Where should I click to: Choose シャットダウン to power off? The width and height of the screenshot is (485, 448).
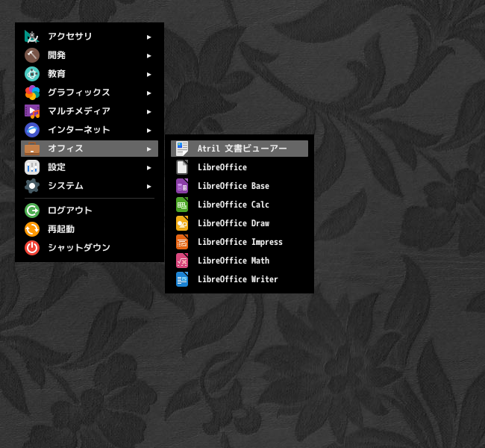pos(90,248)
